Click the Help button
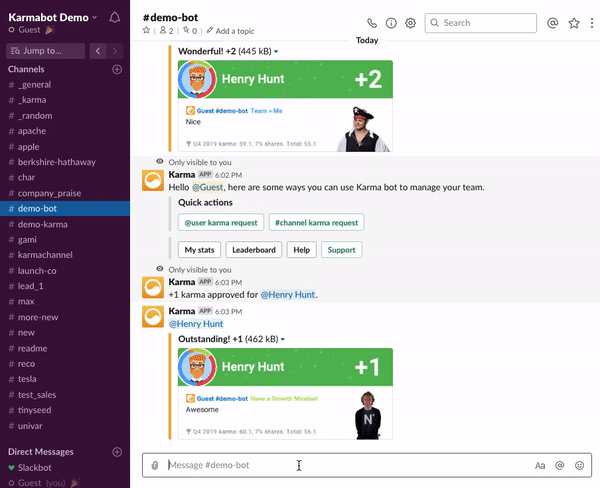The image size is (600, 488). 302,250
